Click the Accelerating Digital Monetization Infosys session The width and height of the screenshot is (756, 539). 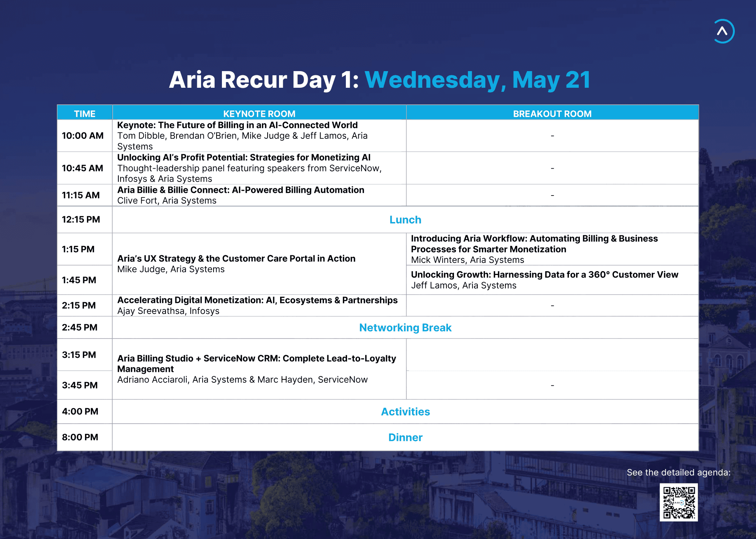(257, 305)
